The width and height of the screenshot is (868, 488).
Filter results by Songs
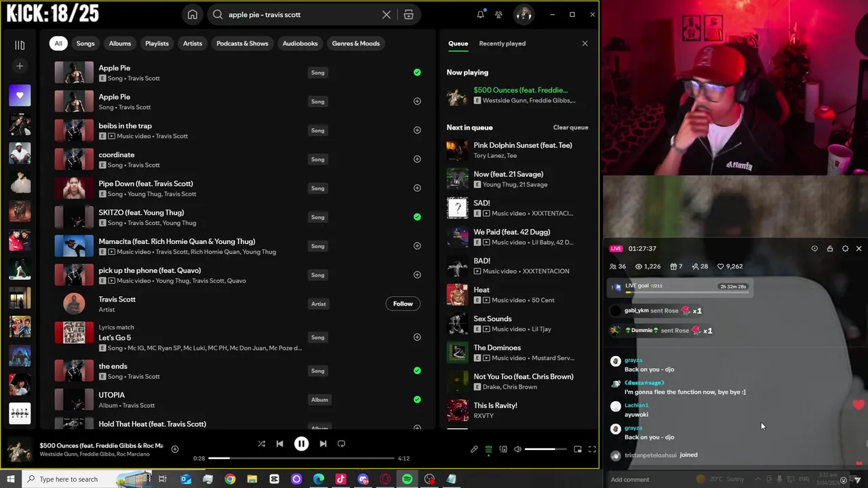coord(85,43)
